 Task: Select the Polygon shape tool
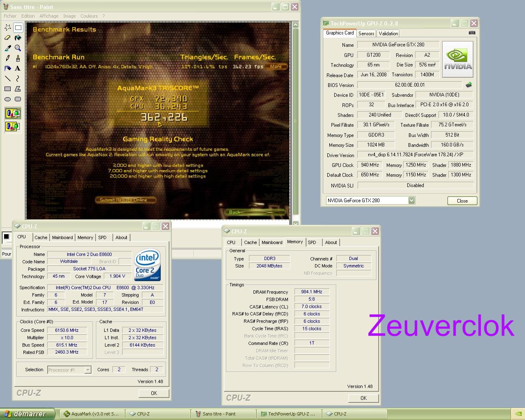point(18,89)
